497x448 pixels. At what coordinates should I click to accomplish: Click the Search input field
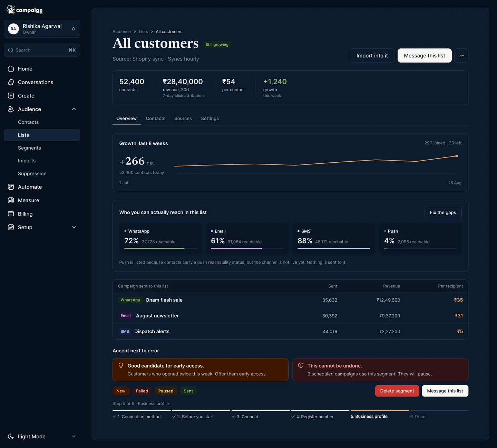pos(42,50)
